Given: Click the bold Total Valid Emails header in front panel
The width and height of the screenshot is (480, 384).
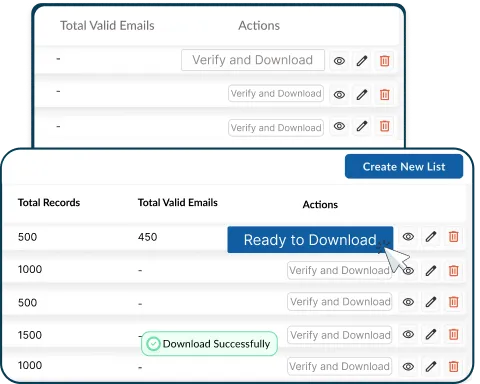Looking at the screenshot, I should coord(178,202).
